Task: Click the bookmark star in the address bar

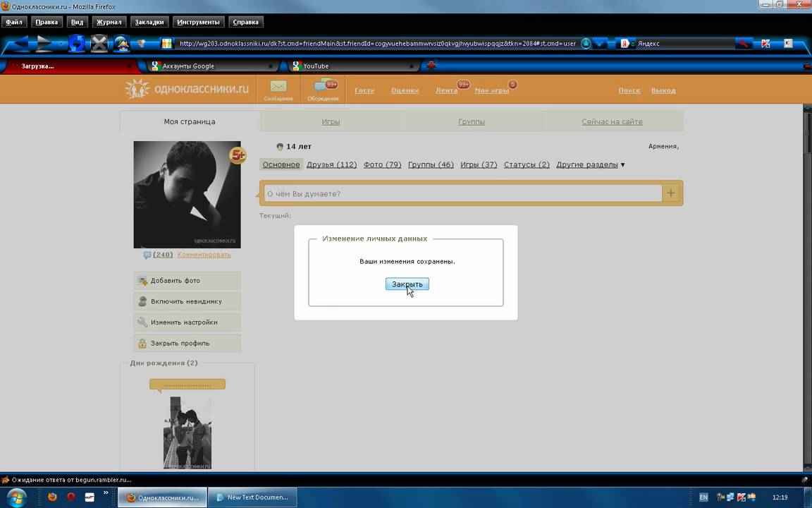Action: 586,44
